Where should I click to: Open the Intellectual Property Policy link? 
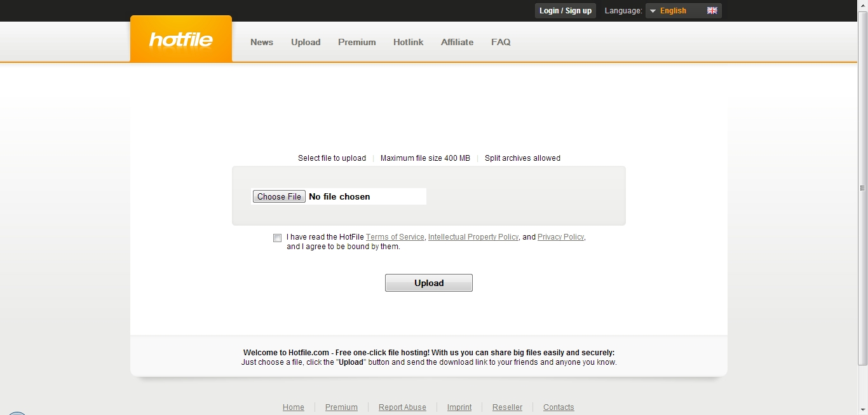[473, 237]
